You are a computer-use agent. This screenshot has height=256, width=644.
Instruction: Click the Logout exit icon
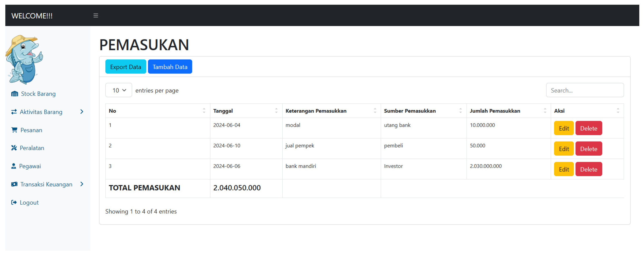point(14,202)
